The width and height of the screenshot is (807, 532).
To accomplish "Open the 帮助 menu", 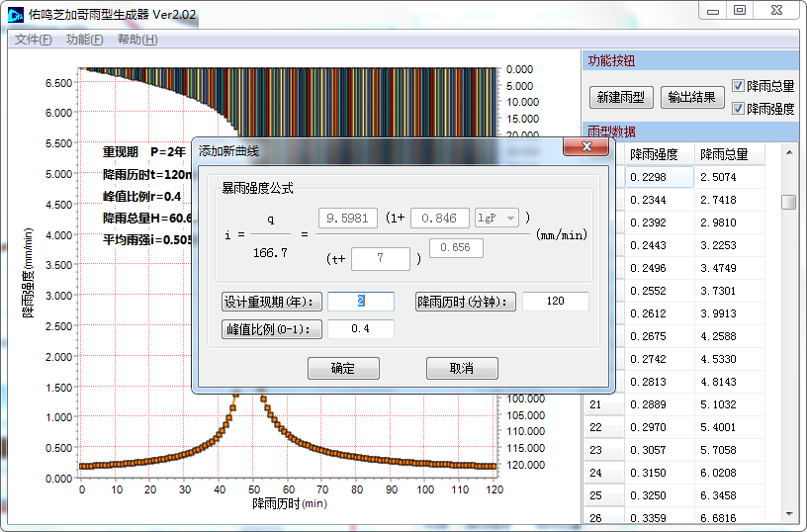I will click(136, 40).
